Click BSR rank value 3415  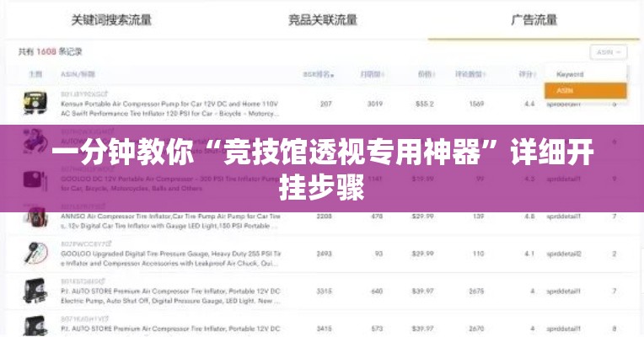tap(324, 329)
